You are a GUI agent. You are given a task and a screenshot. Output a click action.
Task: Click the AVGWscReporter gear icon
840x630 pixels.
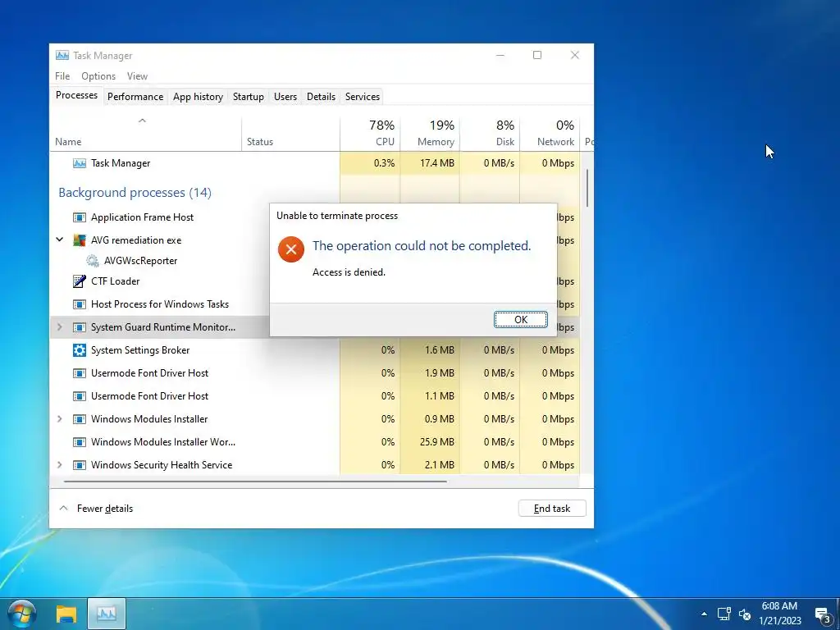pos(93,261)
